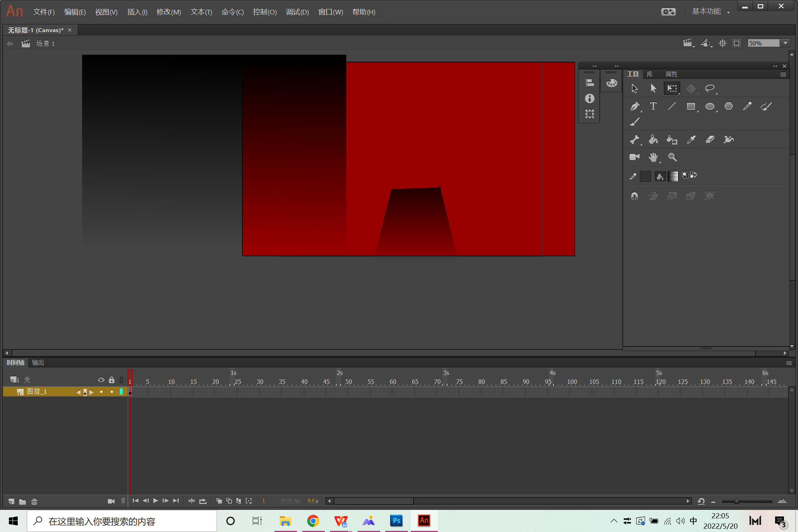
Task: Open the tools panel options menu
Action: 783,74
